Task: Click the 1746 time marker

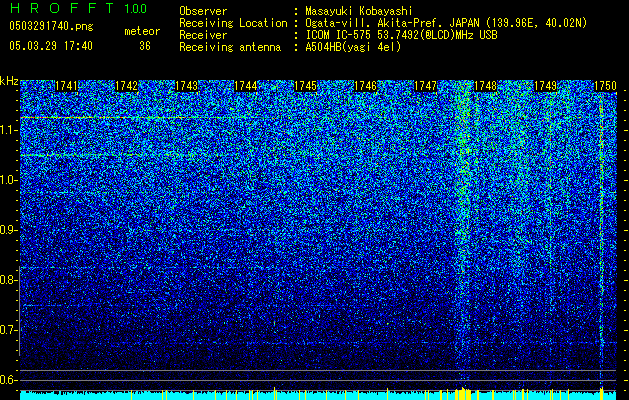Action: click(365, 86)
